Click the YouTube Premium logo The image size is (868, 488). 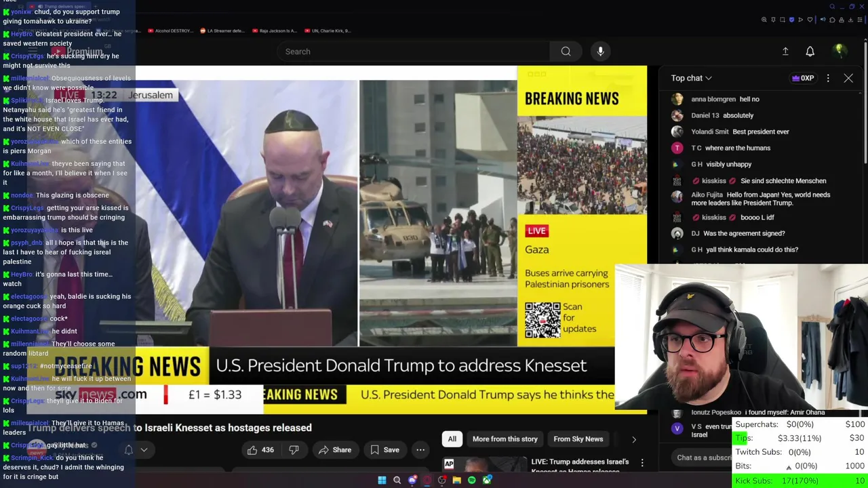pyautogui.click(x=77, y=52)
